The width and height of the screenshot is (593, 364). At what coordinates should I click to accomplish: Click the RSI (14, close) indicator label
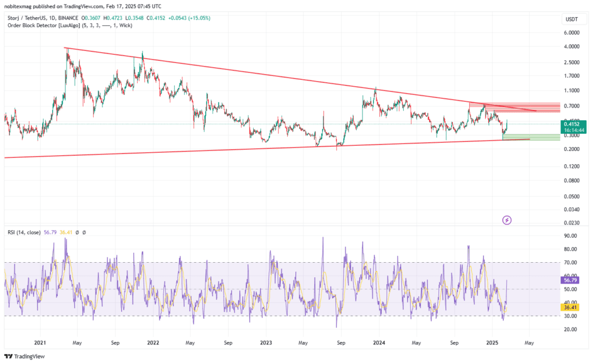[x=24, y=232]
